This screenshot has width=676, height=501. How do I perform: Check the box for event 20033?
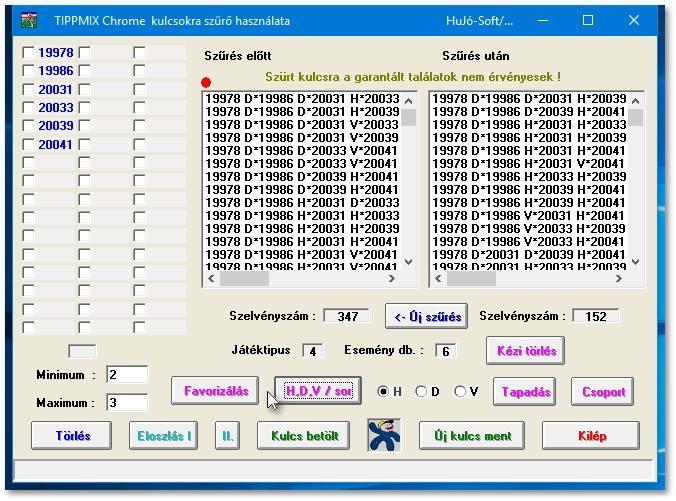[x=28, y=107]
